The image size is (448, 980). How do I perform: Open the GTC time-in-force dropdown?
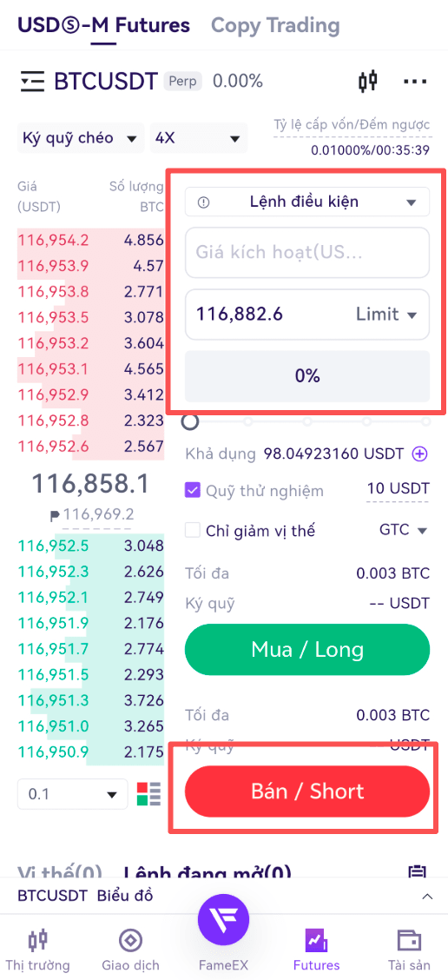[x=403, y=531]
